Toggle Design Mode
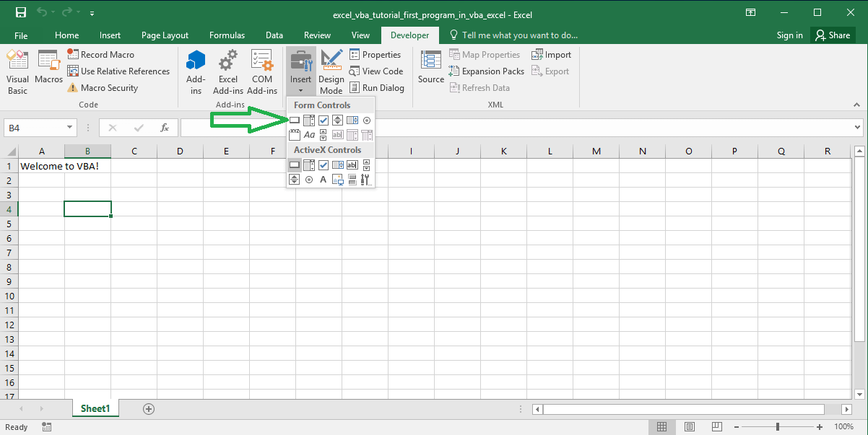Viewport: 868px width, 435px height. click(x=331, y=73)
